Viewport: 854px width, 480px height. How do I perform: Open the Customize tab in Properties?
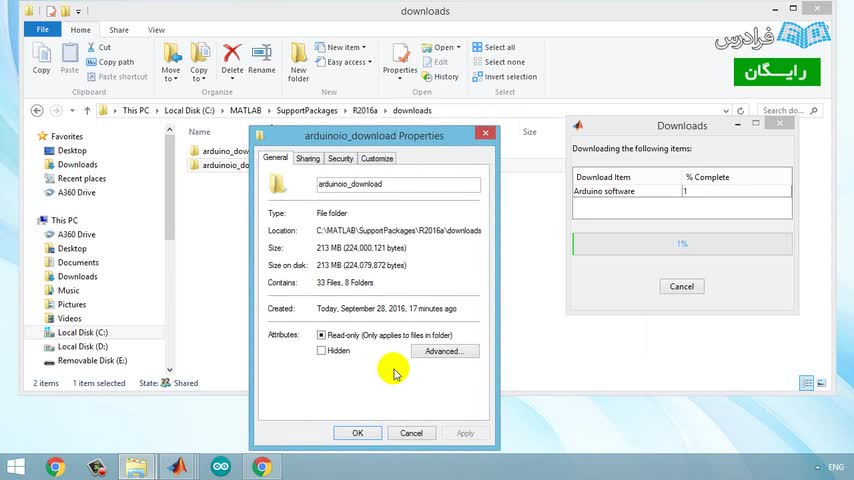(x=377, y=159)
